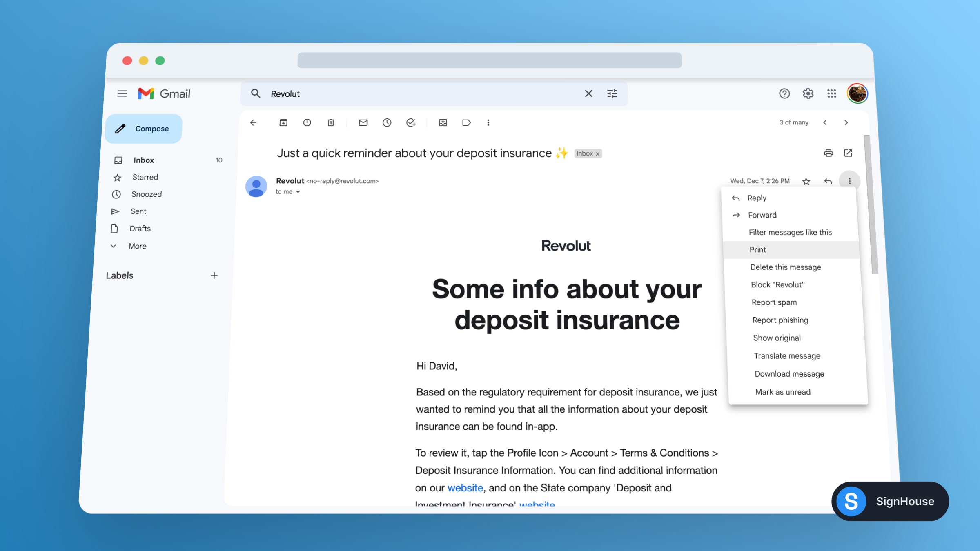Choose Block "Revolut" option

coord(793,284)
